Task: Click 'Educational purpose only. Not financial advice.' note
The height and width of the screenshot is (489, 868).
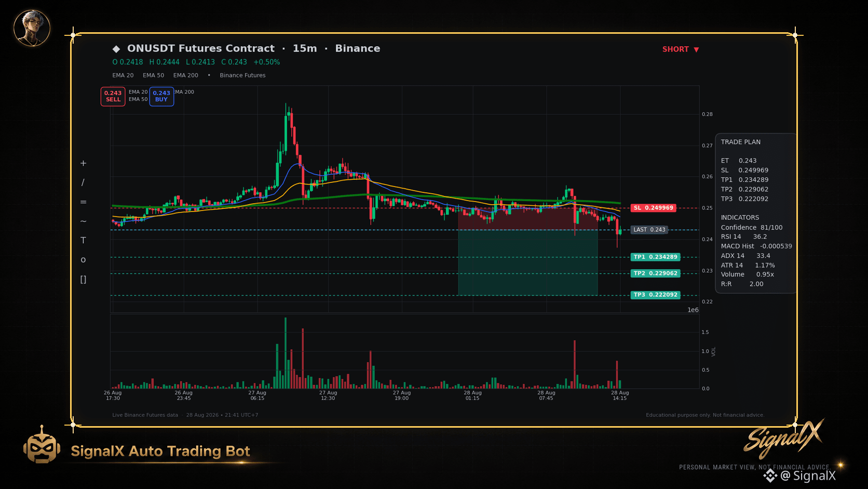Action: (705, 415)
